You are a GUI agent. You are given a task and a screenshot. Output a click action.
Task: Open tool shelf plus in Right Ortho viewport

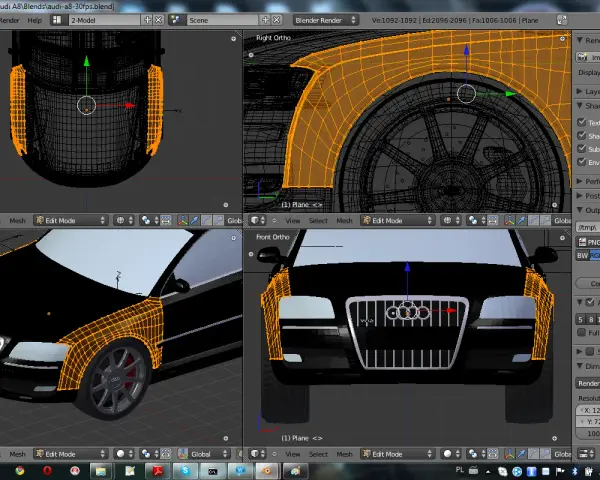pyautogui.click(x=251, y=55)
